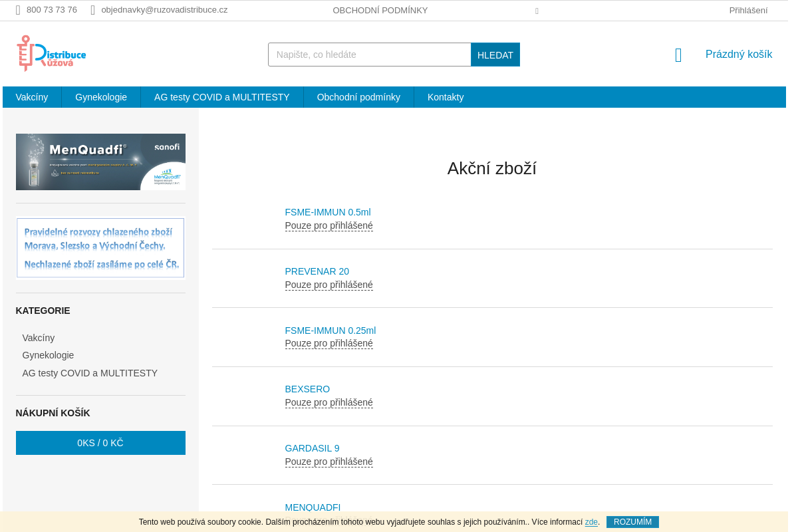Select Gynekologie in the sidebar categories
The width and height of the screenshot is (798, 532).
(x=48, y=355)
